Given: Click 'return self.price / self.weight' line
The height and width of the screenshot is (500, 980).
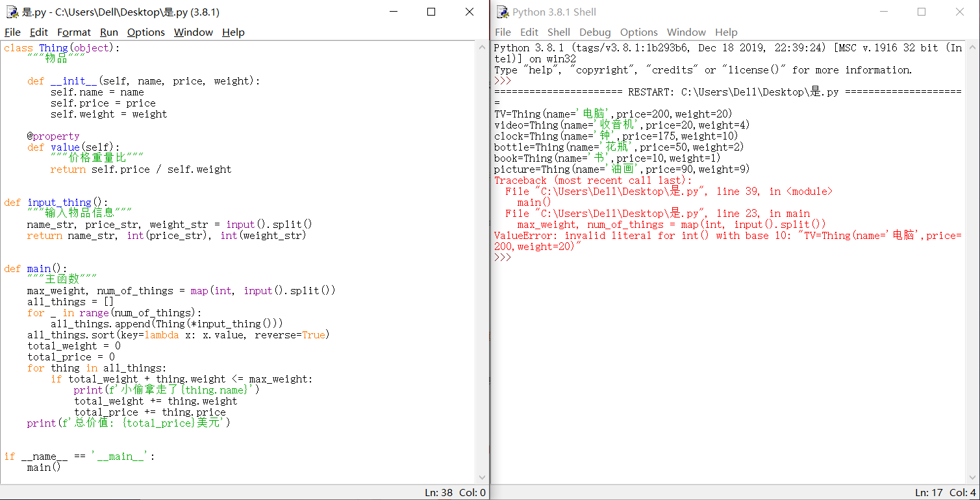Looking at the screenshot, I should (141, 169).
